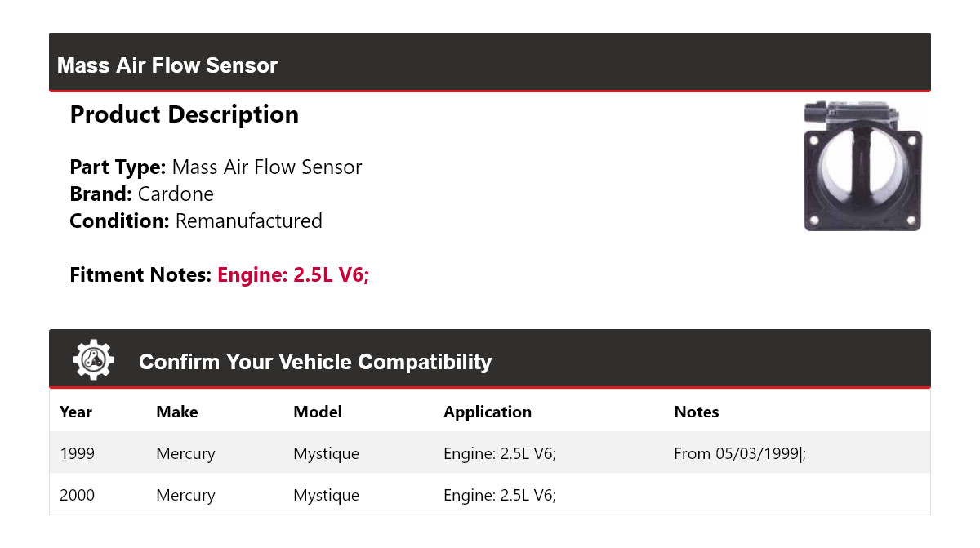Select the Application column header
The height and width of the screenshot is (548, 980).
pos(488,412)
